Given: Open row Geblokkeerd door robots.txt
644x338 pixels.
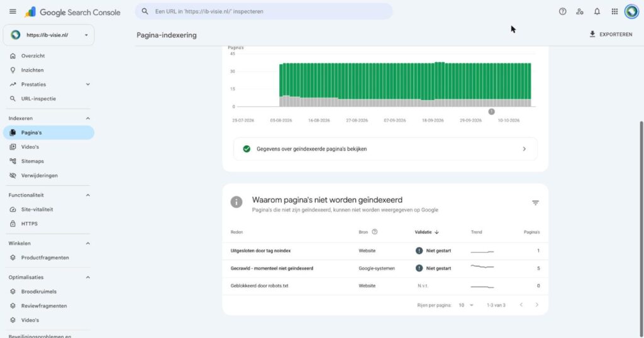Looking at the screenshot, I should tap(386, 286).
